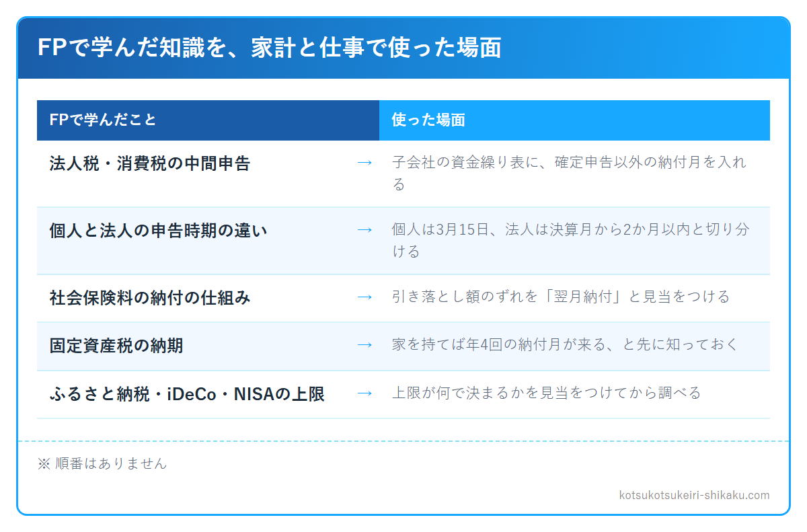The height and width of the screenshot is (532, 807).
Task: Click the arrow in the 個人と法人 row
Action: [364, 230]
